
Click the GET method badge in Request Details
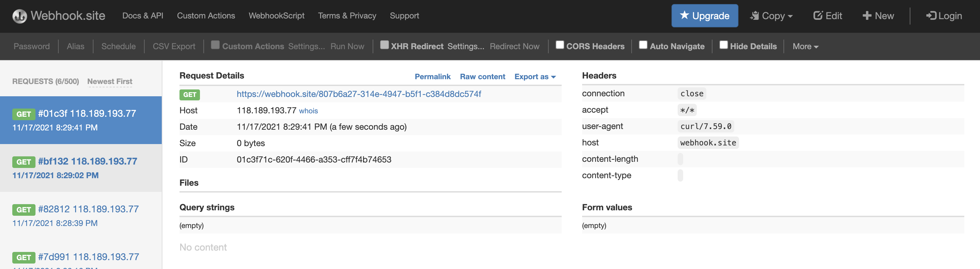click(x=189, y=94)
